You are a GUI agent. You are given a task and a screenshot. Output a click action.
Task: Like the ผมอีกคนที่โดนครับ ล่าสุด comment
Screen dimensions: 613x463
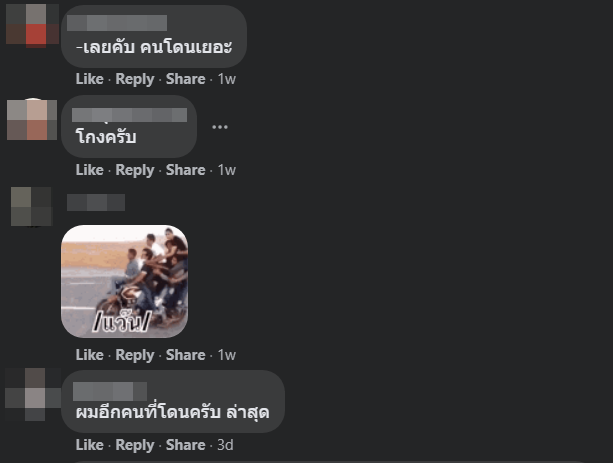pos(90,445)
